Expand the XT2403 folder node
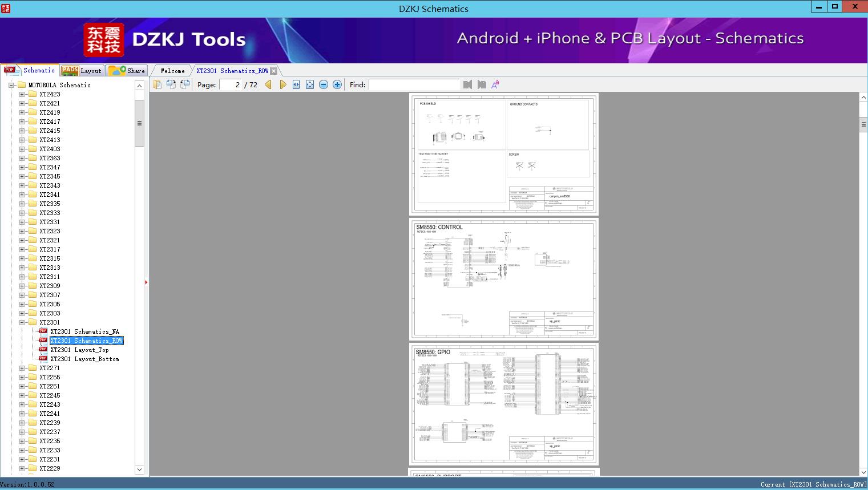Image resolution: width=868 pixels, height=490 pixels. pyautogui.click(x=22, y=149)
